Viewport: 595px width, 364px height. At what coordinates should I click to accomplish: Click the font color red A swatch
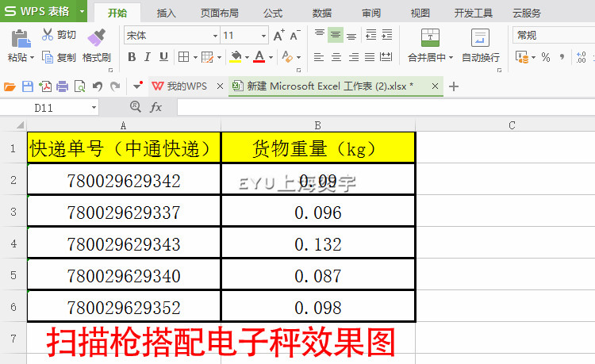[x=259, y=57]
